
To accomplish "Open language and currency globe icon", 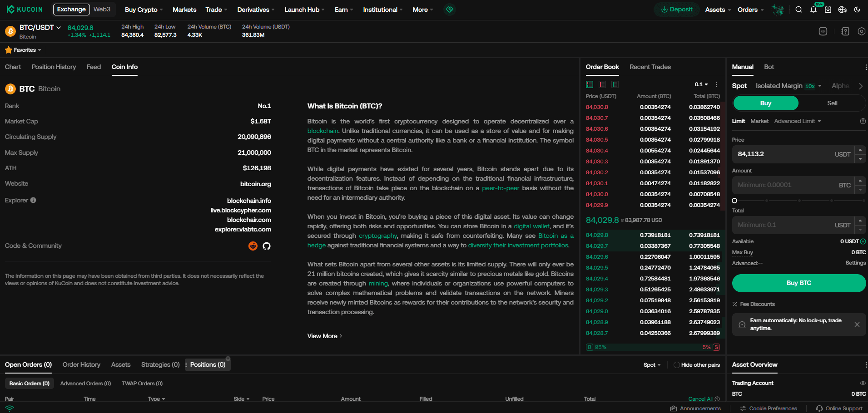I will point(843,10).
